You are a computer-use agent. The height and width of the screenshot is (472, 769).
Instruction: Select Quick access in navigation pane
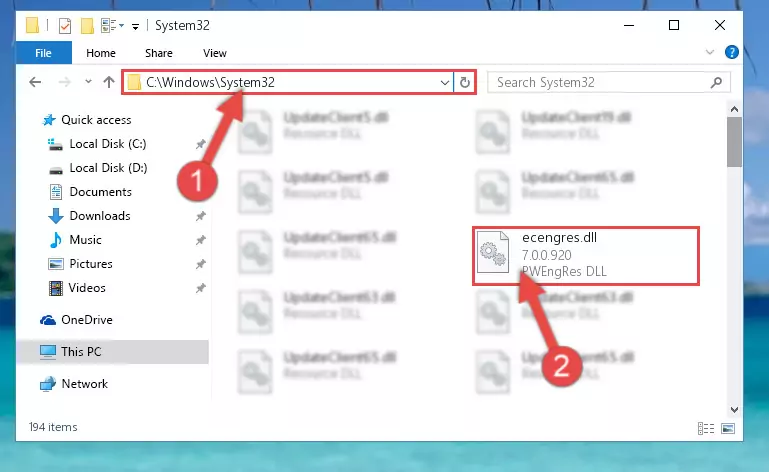click(96, 120)
